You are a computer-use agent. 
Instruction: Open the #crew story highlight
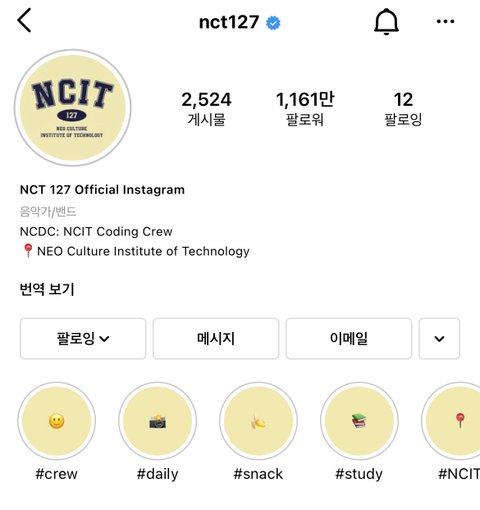pos(57,421)
